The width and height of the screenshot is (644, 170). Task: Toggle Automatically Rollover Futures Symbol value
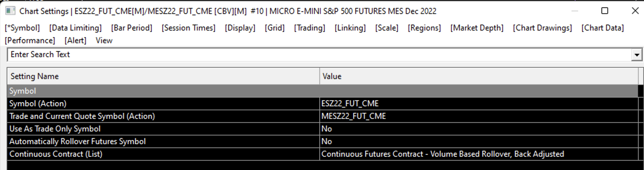coord(327,141)
